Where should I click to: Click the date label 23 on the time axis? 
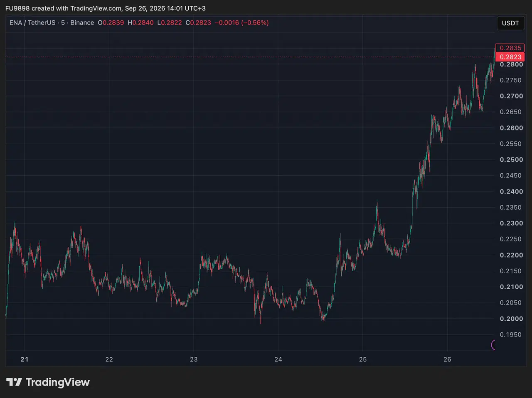(x=194, y=359)
